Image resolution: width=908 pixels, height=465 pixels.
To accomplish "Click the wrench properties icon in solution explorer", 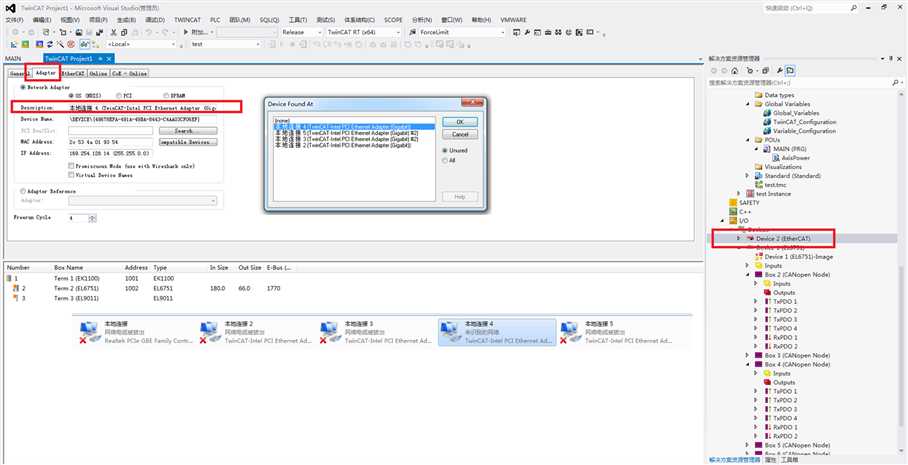I will tap(779, 70).
